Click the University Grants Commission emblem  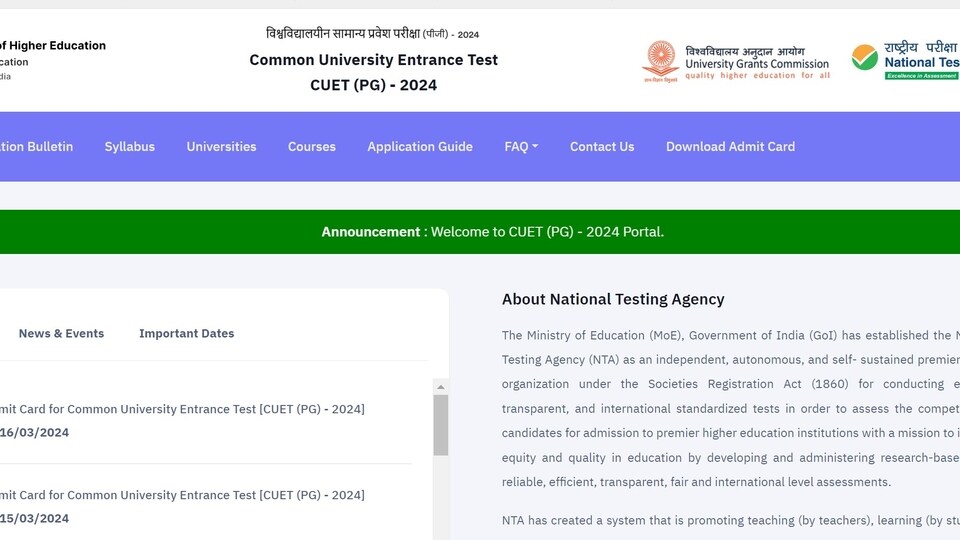[661, 61]
